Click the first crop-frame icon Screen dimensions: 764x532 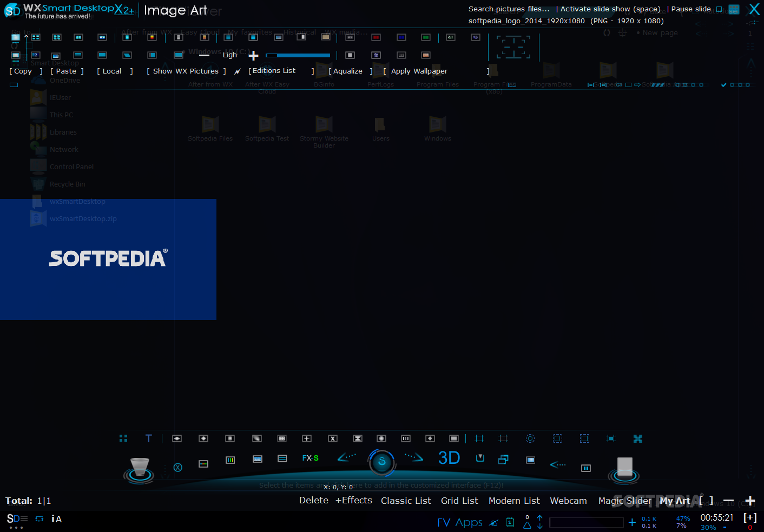coord(479,438)
